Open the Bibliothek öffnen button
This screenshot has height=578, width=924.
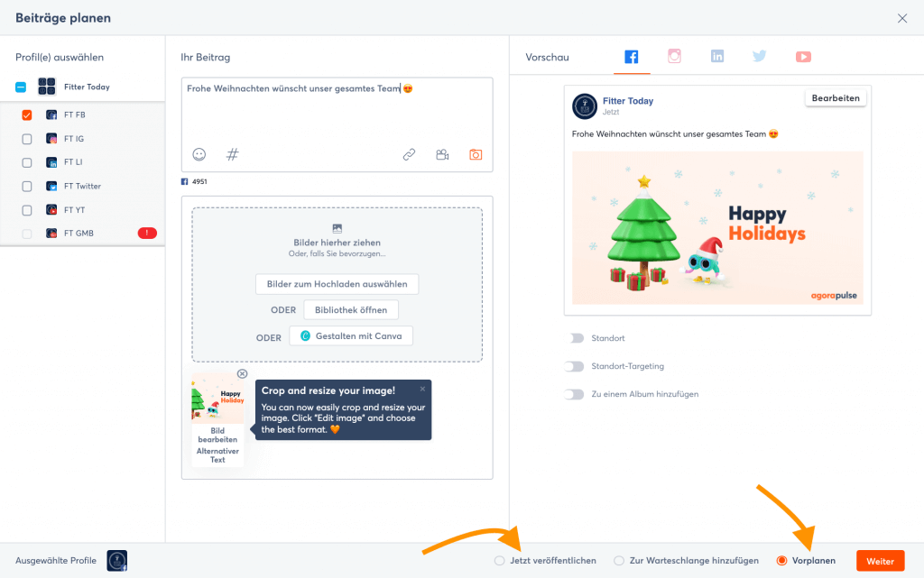click(351, 309)
